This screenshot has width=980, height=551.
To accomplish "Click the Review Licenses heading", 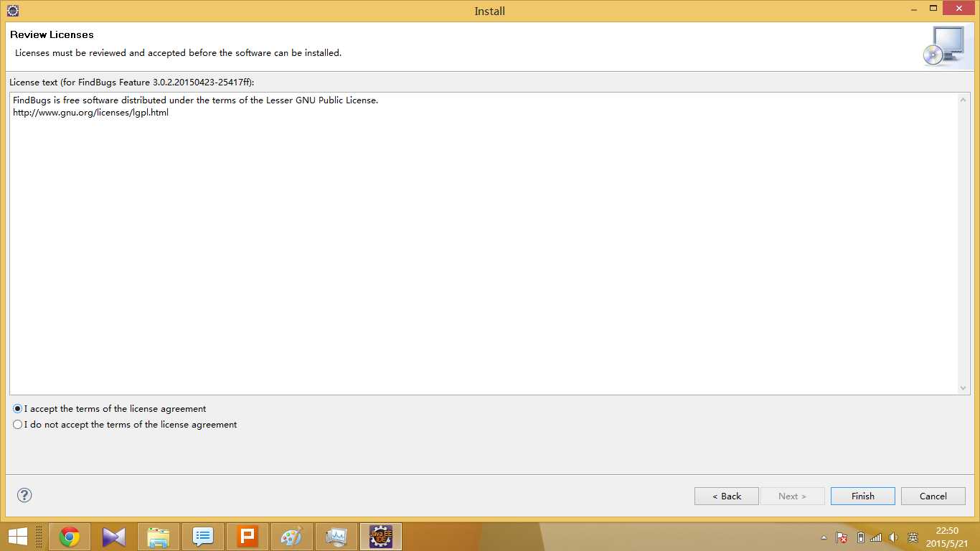I will click(52, 34).
